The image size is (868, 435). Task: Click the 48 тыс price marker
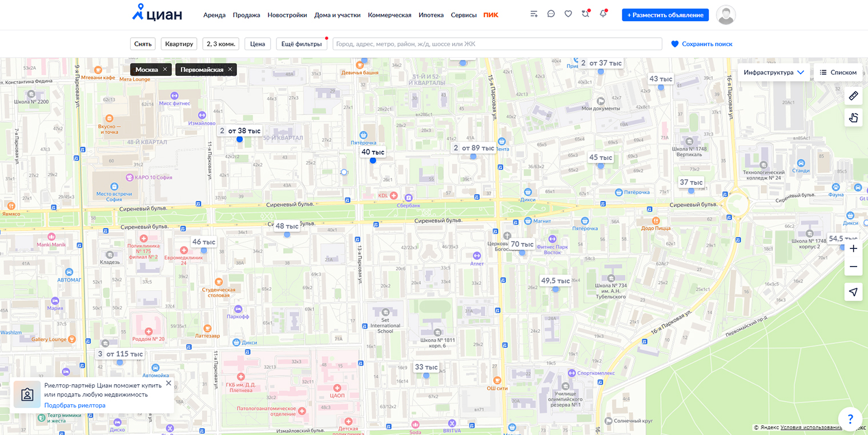click(x=287, y=226)
